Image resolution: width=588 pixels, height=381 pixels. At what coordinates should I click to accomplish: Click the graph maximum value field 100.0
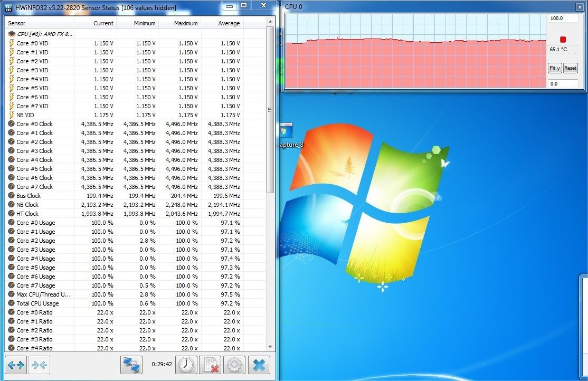click(x=563, y=18)
